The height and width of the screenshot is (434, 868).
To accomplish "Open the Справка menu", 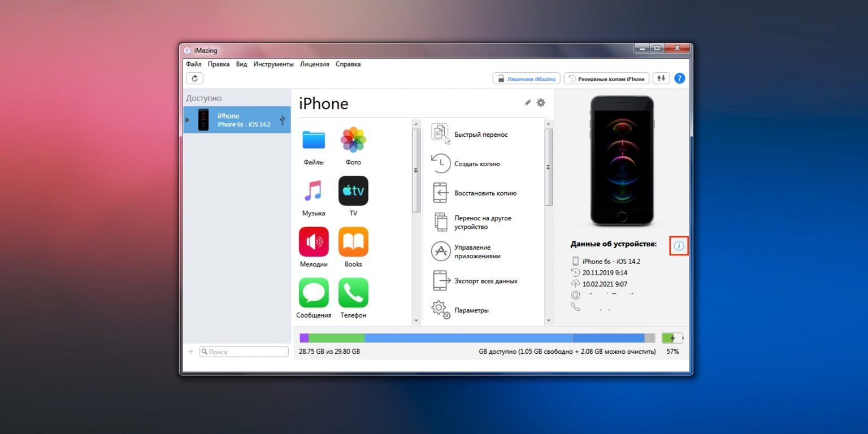I will tap(348, 64).
